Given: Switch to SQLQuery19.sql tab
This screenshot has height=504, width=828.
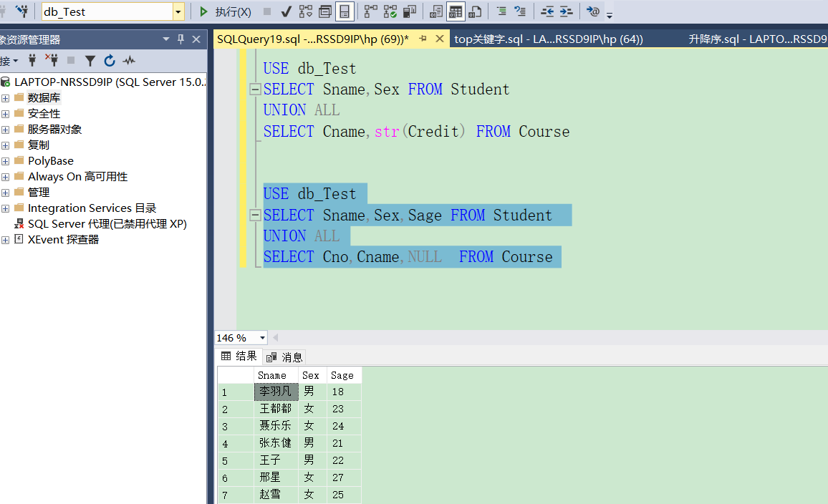Looking at the screenshot, I should coord(312,39).
